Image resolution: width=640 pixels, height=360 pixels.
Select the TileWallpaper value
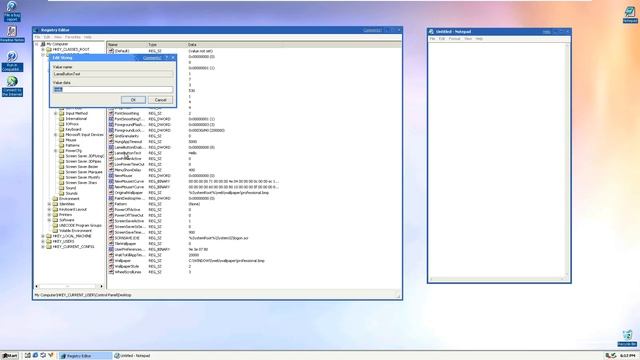click(125, 244)
